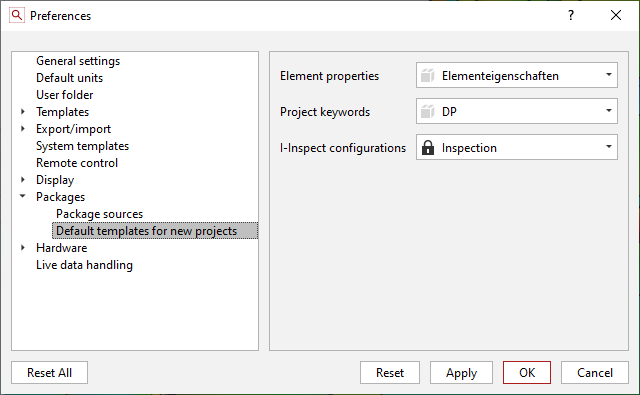640x395 pixels.
Task: Expand the Hardware tree node
Action: pos(23,248)
